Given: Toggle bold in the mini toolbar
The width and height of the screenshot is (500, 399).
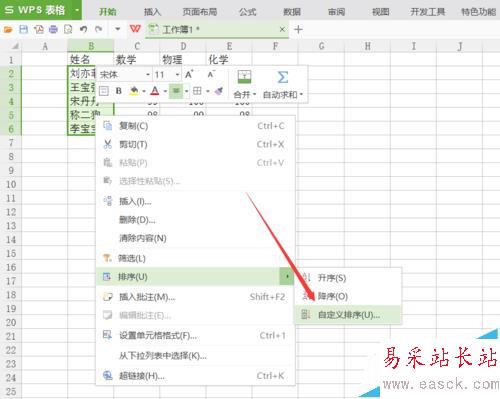Looking at the screenshot, I should coord(118,91).
